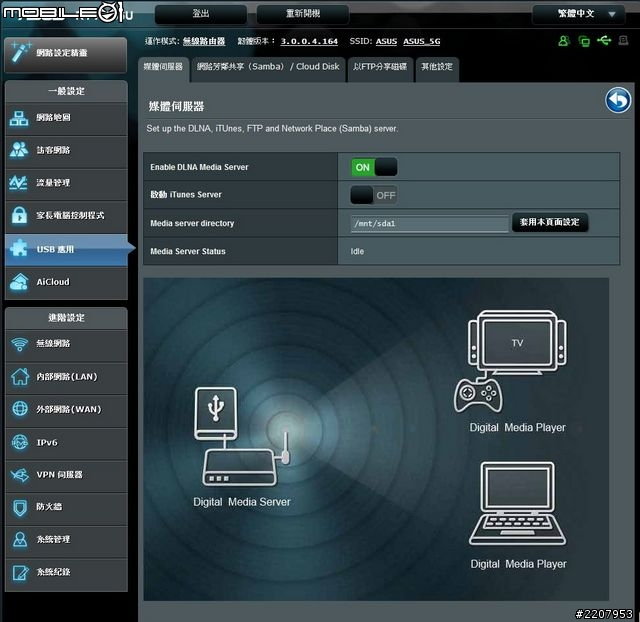Click the Media server directory input field
Image resolution: width=640 pixels, height=622 pixels.
pyautogui.click(x=428, y=224)
